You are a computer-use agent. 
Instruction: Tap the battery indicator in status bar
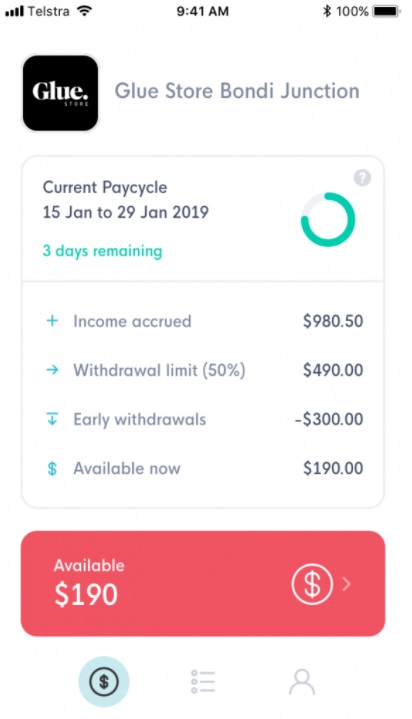coord(386,11)
